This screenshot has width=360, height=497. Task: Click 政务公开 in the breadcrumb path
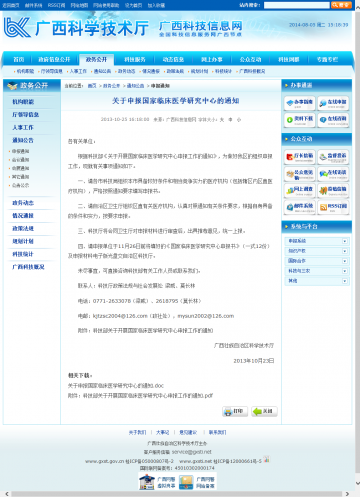tap(111, 86)
